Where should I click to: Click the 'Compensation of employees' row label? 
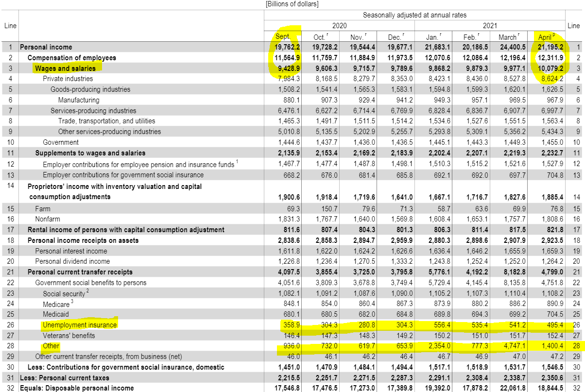pyautogui.click(x=72, y=58)
